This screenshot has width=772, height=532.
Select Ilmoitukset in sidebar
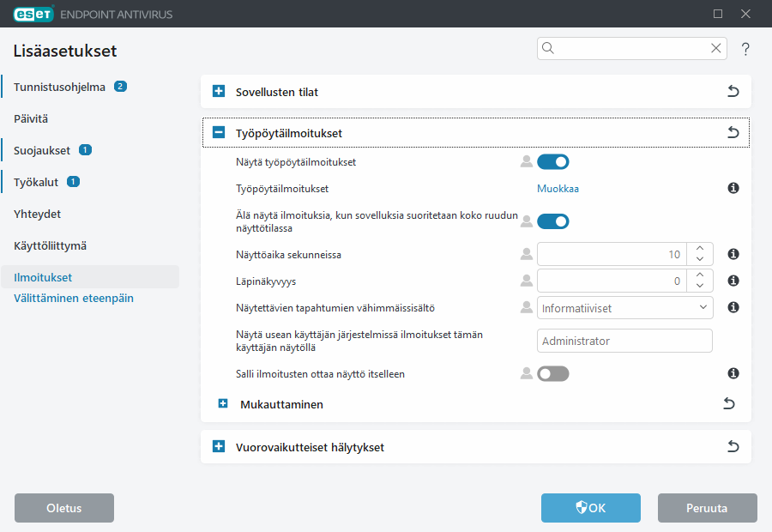90,277
